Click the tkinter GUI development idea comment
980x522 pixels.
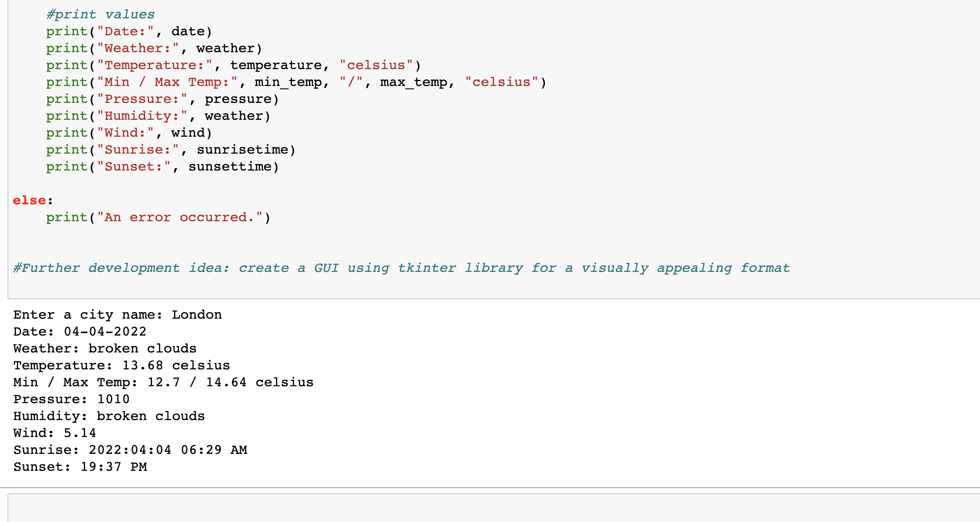[x=401, y=268]
